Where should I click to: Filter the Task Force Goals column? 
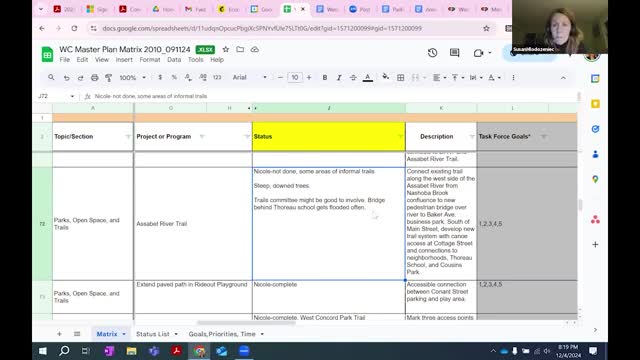544,136
